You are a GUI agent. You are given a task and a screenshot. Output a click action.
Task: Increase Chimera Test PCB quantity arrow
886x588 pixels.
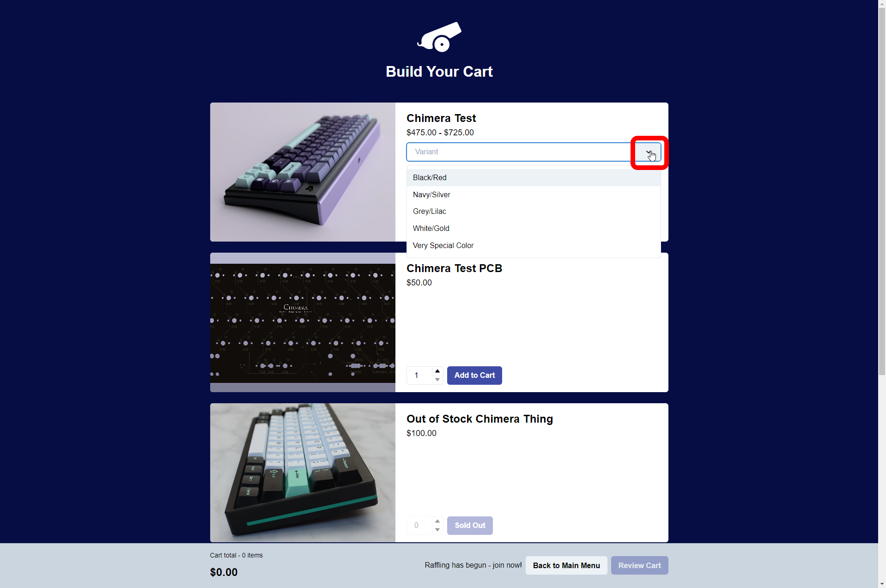click(437, 371)
